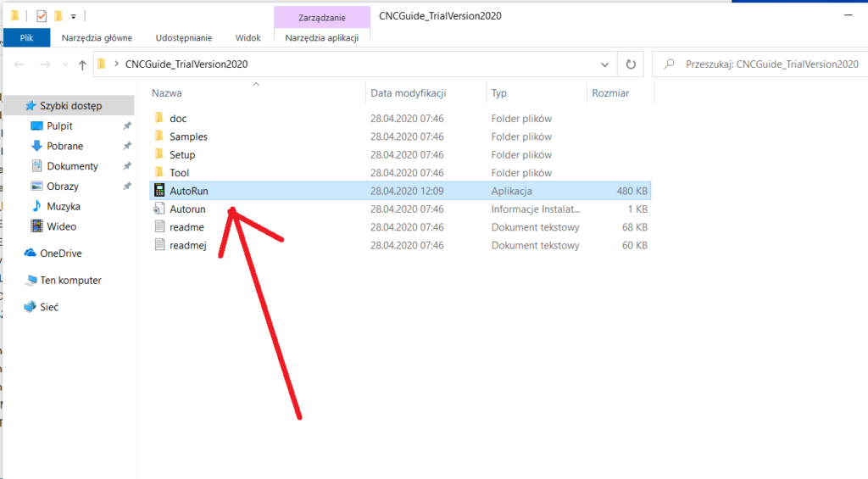
Task: Select the Narzędzia aplikacji tab
Action: pyautogui.click(x=321, y=37)
